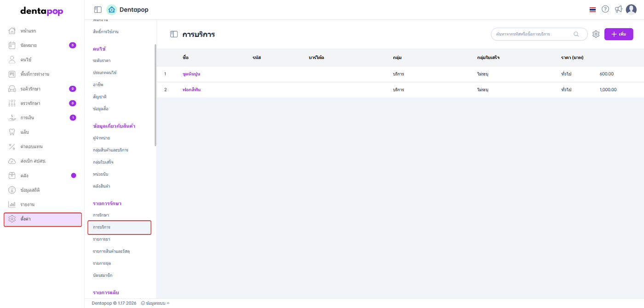The height and width of the screenshot is (308, 644).
Task: Click the รอคิวรักษา waiting queue icon
Action: [12, 89]
